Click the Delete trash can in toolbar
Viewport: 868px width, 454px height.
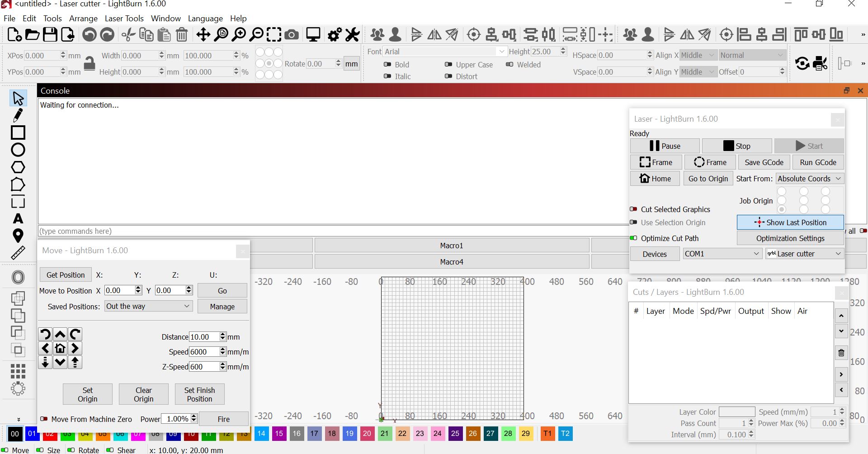182,35
